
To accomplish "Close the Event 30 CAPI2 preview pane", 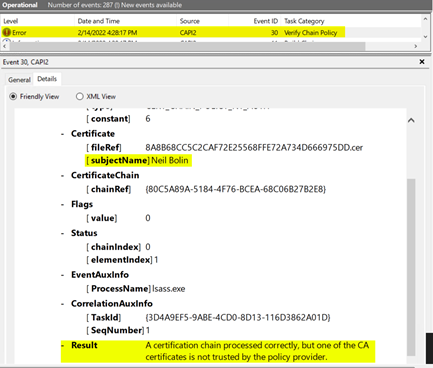I will coord(422,62).
